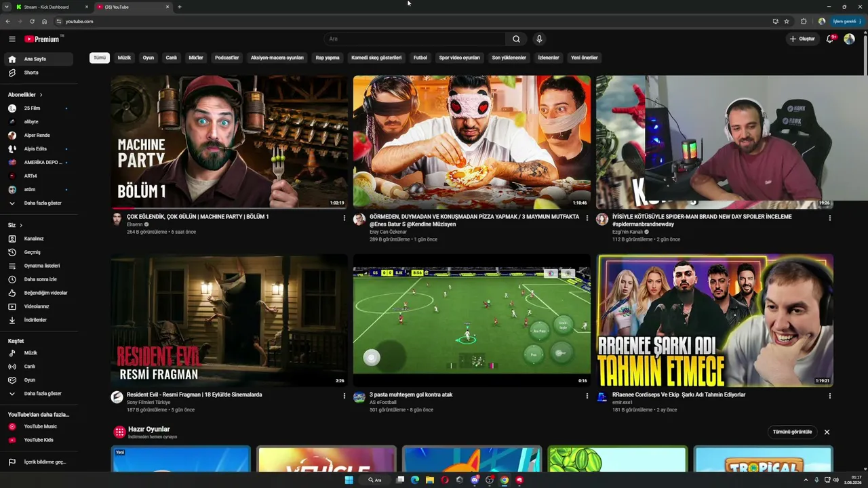Open İndirilenler in the sidebar
This screenshot has height=488, width=868.
pyautogui.click(x=38, y=320)
